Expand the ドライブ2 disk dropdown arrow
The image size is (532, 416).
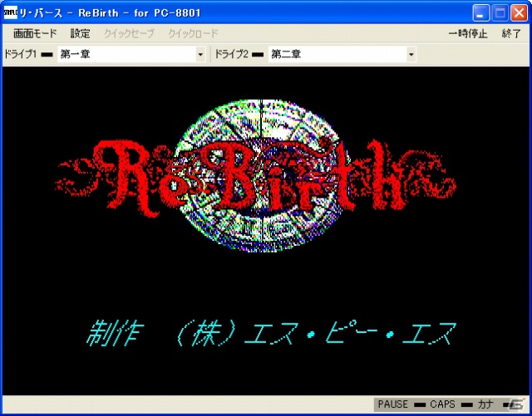click(x=411, y=54)
